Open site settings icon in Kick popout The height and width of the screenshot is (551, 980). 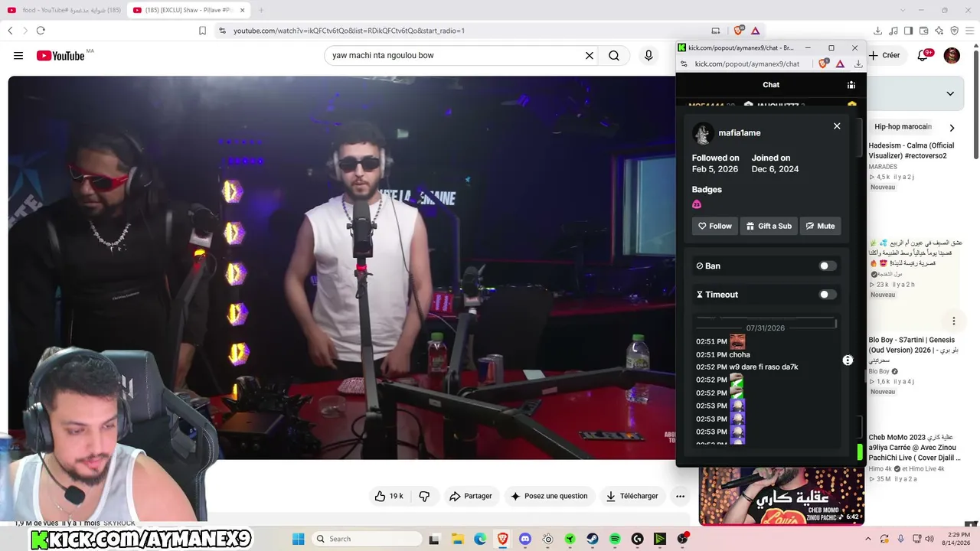click(x=684, y=64)
